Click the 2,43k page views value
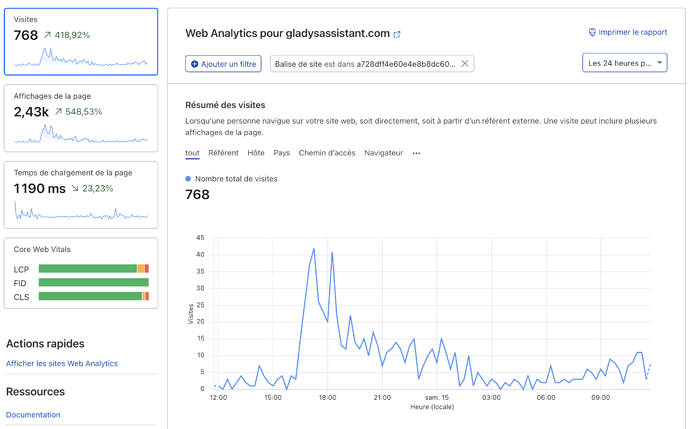Image resolution: width=690 pixels, height=429 pixels. pos(31,112)
